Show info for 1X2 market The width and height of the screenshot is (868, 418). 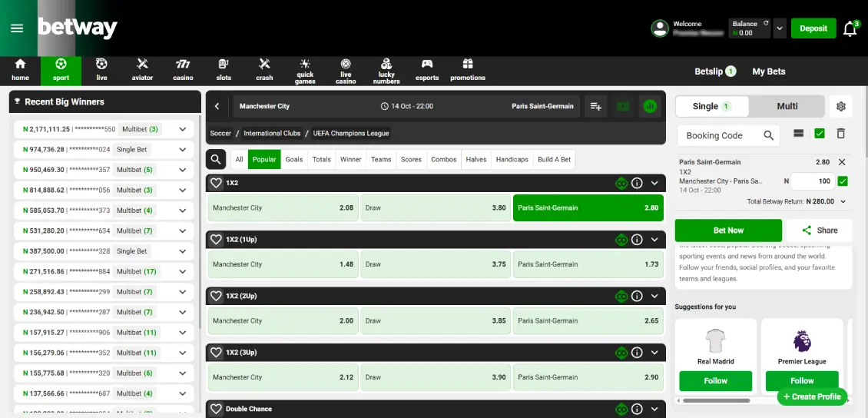[637, 183]
